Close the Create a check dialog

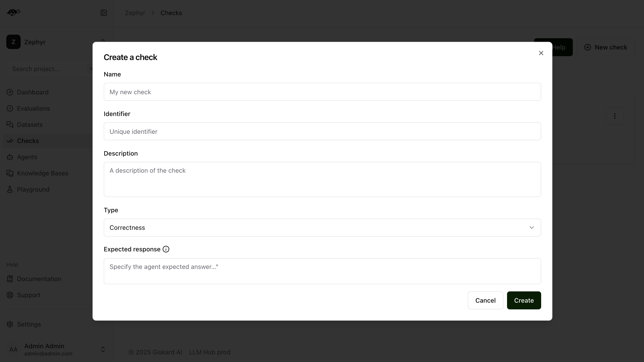click(x=541, y=53)
